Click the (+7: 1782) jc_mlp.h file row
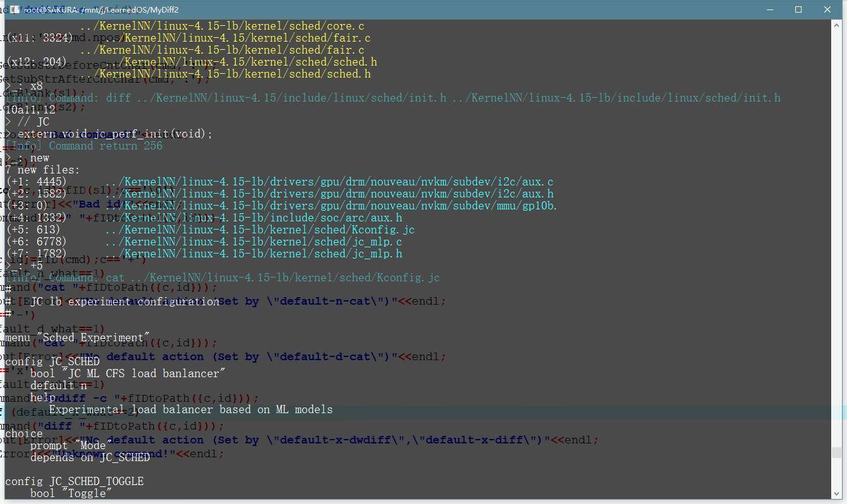The image size is (847, 504). tap(204, 254)
